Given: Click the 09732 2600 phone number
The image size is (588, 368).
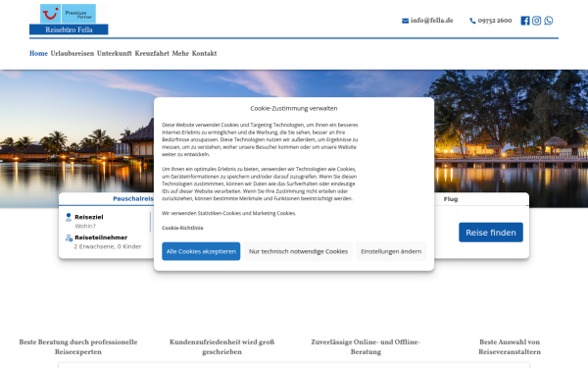Looking at the screenshot, I should [x=495, y=21].
